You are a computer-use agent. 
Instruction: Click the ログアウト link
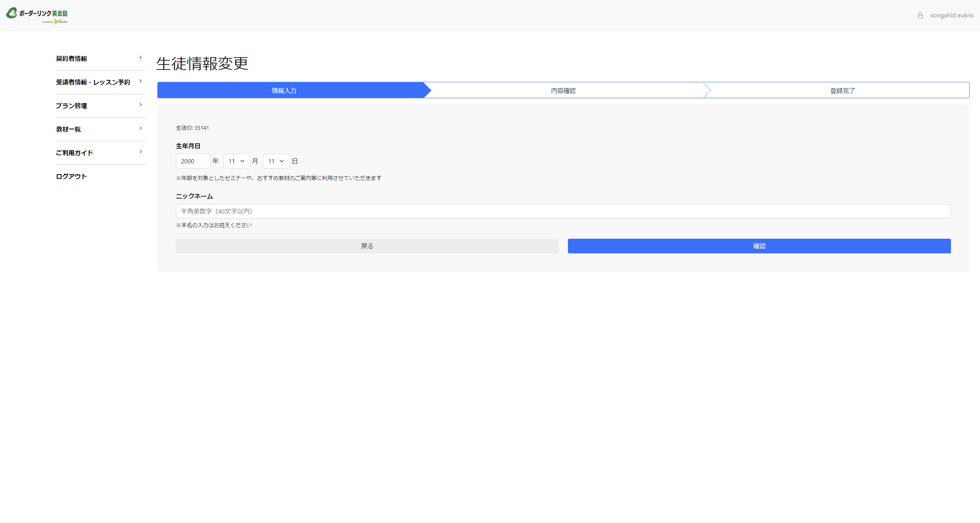coord(71,177)
